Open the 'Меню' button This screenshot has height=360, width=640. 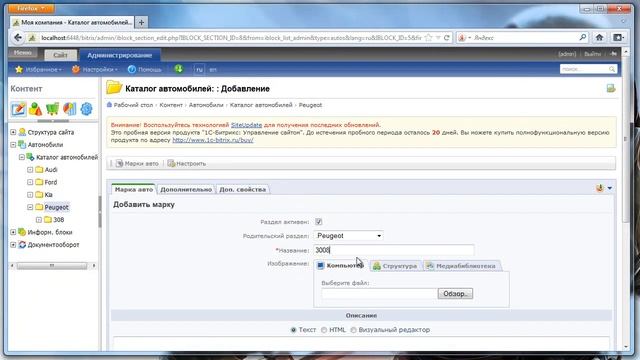tap(22, 53)
